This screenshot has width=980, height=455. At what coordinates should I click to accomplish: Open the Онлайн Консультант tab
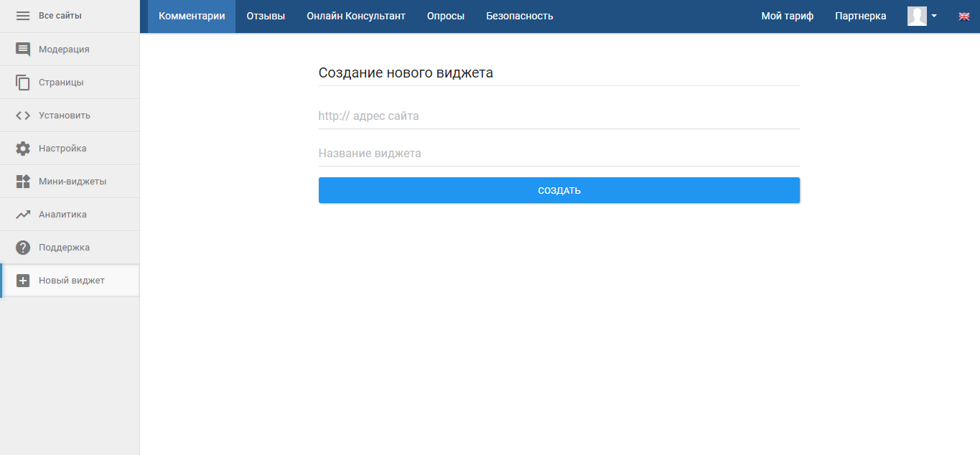pos(355,15)
